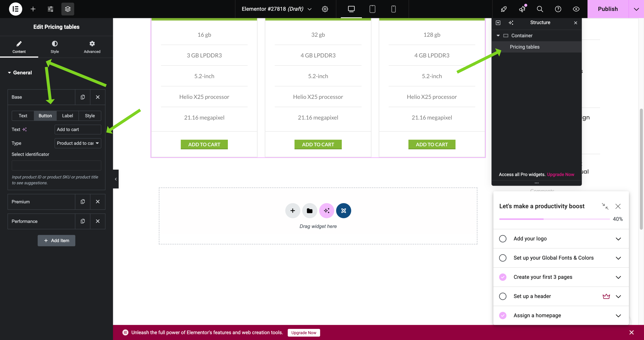The image size is (644, 340).
Task: Click Add to Cart under 32 gb plan
Action: tap(318, 144)
